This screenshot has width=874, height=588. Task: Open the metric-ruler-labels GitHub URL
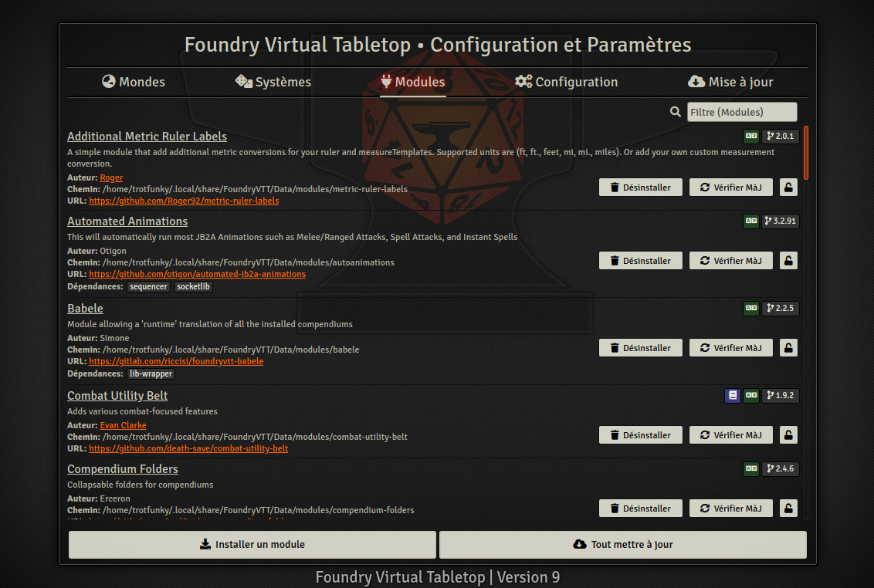184,201
